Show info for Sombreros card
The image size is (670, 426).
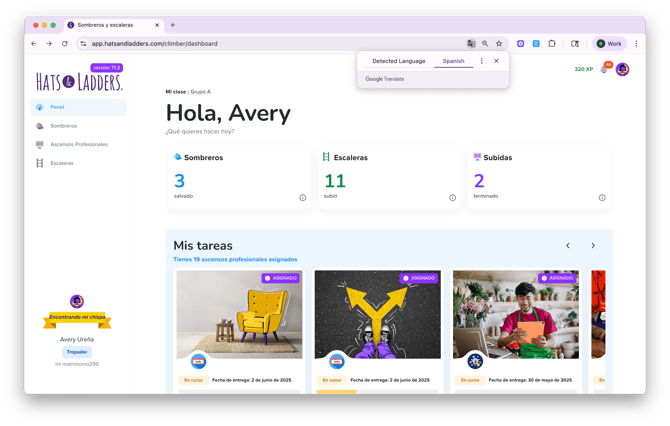click(x=302, y=197)
